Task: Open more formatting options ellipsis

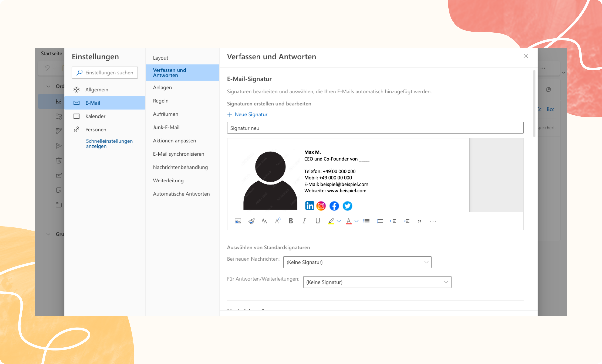Action: point(433,221)
